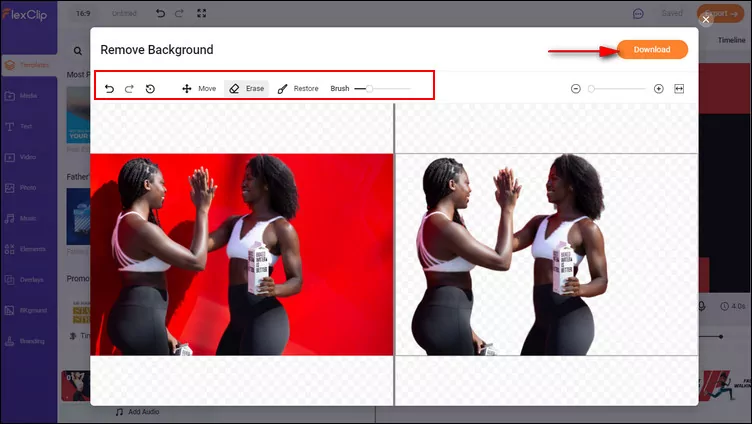
Task: Select the Erase tool
Action: [247, 89]
